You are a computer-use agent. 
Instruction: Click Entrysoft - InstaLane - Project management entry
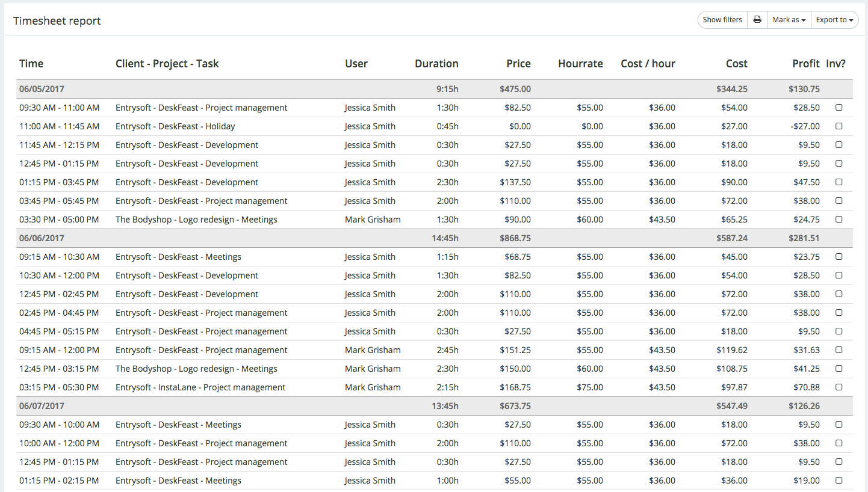coord(200,387)
